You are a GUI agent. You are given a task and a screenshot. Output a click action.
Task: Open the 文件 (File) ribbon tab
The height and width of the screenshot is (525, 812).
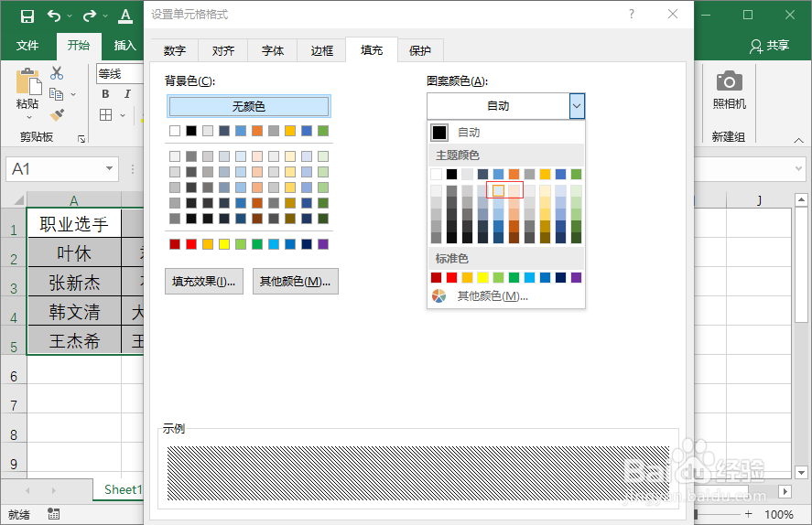pos(27,46)
